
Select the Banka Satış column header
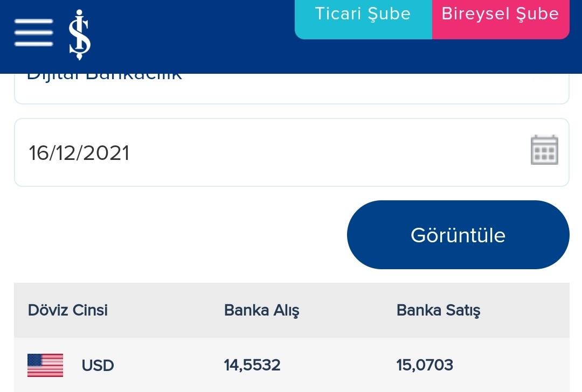tap(438, 310)
